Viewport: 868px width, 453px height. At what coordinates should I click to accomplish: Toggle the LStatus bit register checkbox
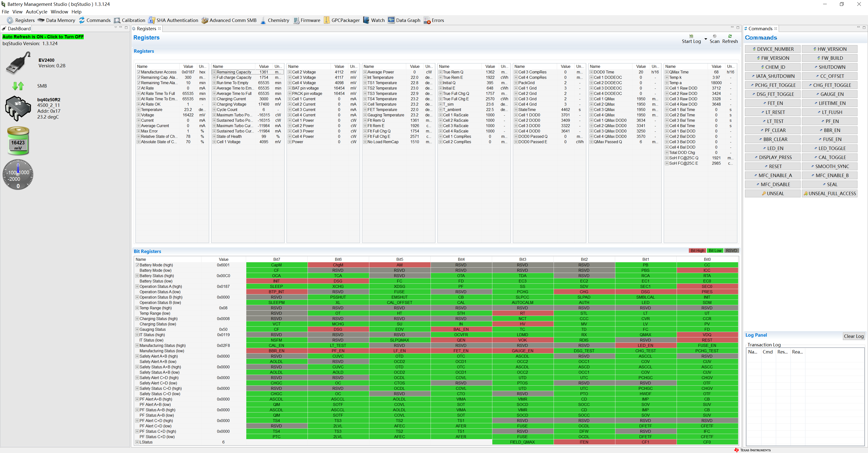tap(137, 442)
